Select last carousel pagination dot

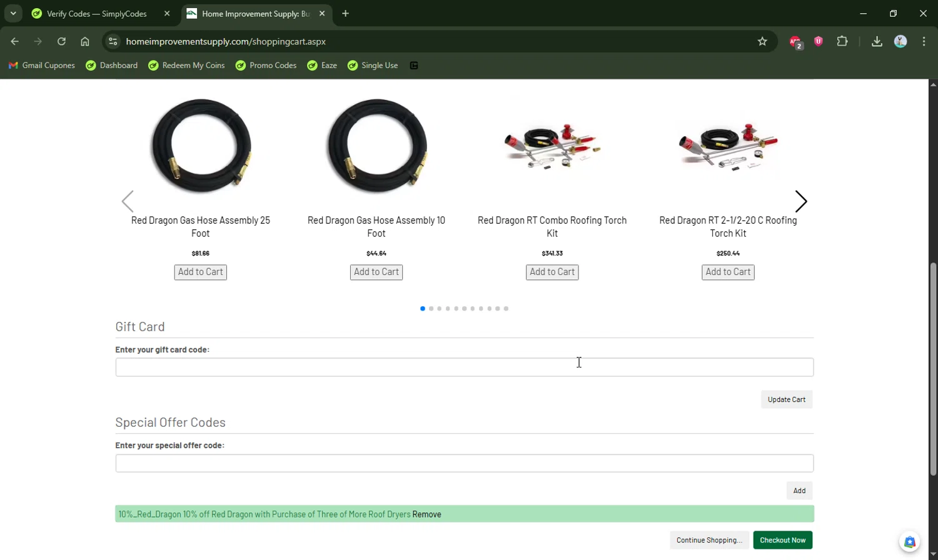506,309
